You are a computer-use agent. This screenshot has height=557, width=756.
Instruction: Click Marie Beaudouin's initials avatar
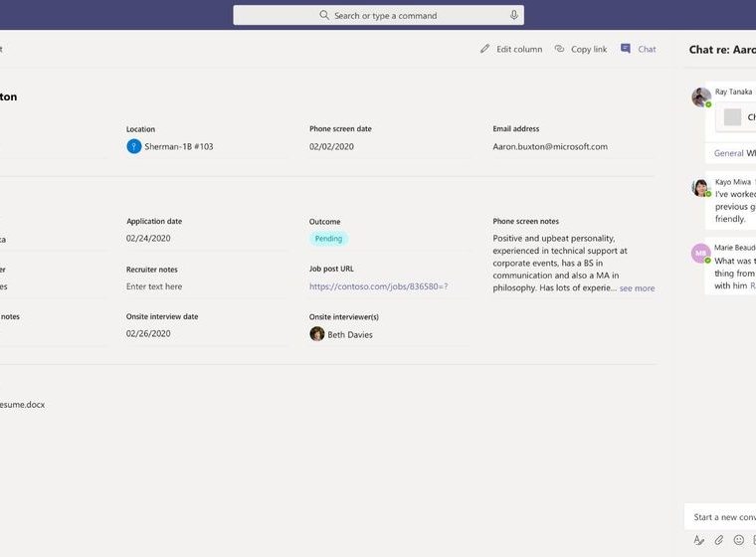coord(700,254)
